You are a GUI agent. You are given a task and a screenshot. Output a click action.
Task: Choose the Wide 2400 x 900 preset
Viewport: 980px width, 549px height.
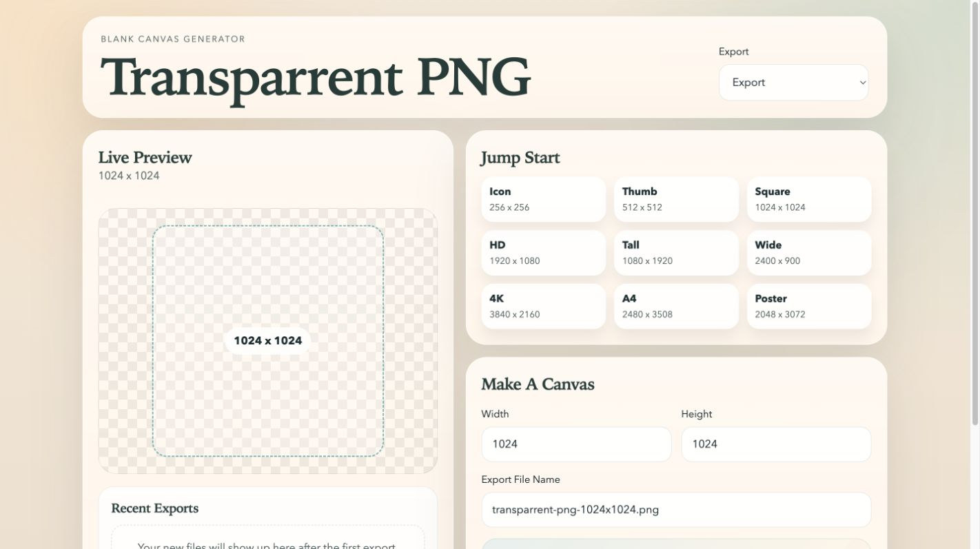(809, 253)
